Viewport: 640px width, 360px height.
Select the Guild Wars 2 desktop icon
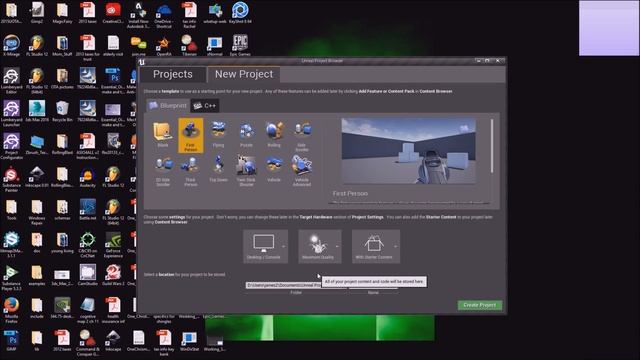(113, 275)
